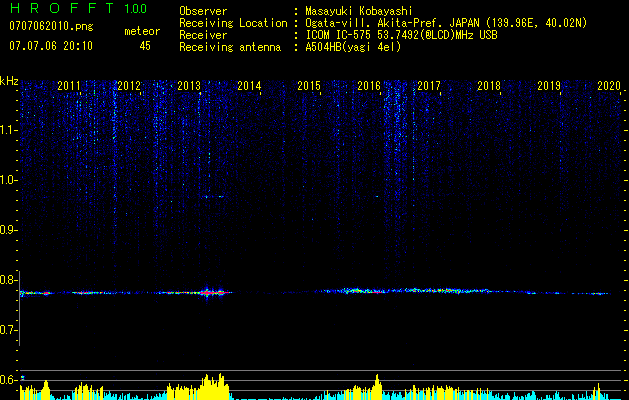Click the kHz axis unit label
This screenshot has width=629, height=400.
pos(9,81)
